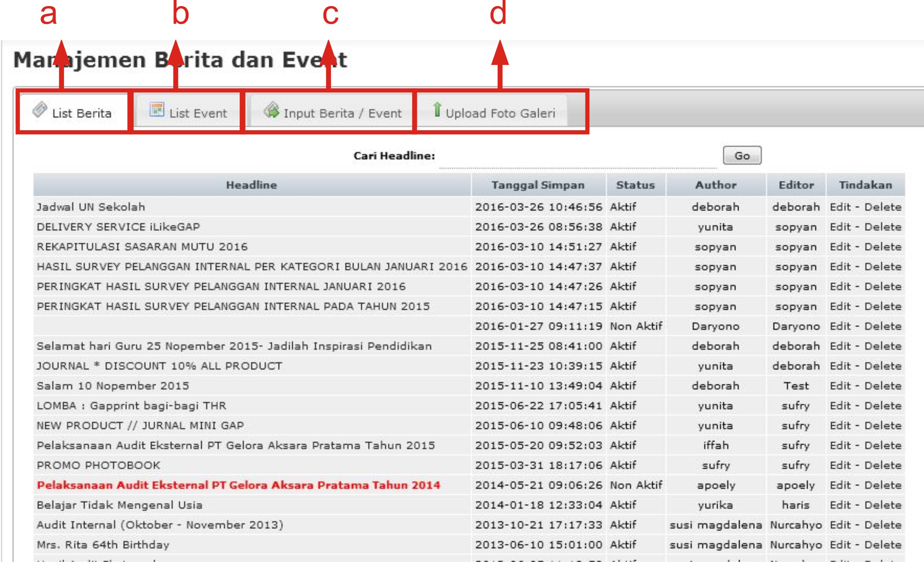Image resolution: width=924 pixels, height=562 pixels.
Task: Click the tag icon on List Berita tab
Action: [40, 109]
